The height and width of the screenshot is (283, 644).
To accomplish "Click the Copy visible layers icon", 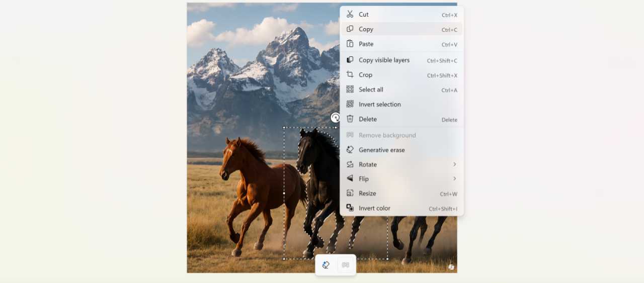I will click(x=350, y=60).
